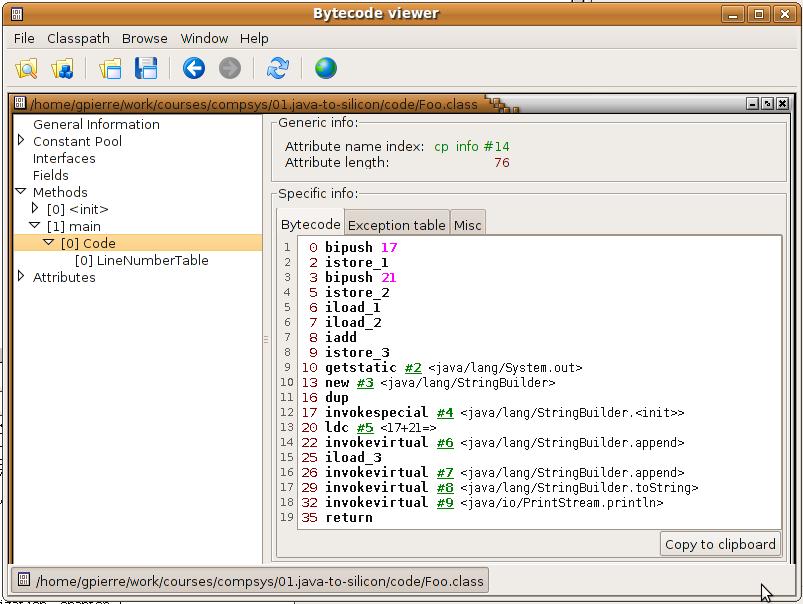This screenshot has height=604, width=803.
Task: Click the split pane divider handle
Action: coord(266,339)
